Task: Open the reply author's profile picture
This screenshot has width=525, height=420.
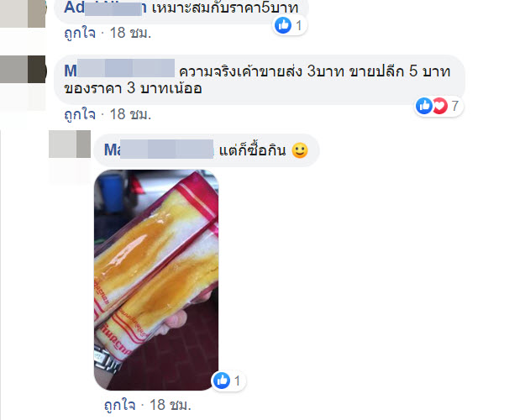Action: 70,144
